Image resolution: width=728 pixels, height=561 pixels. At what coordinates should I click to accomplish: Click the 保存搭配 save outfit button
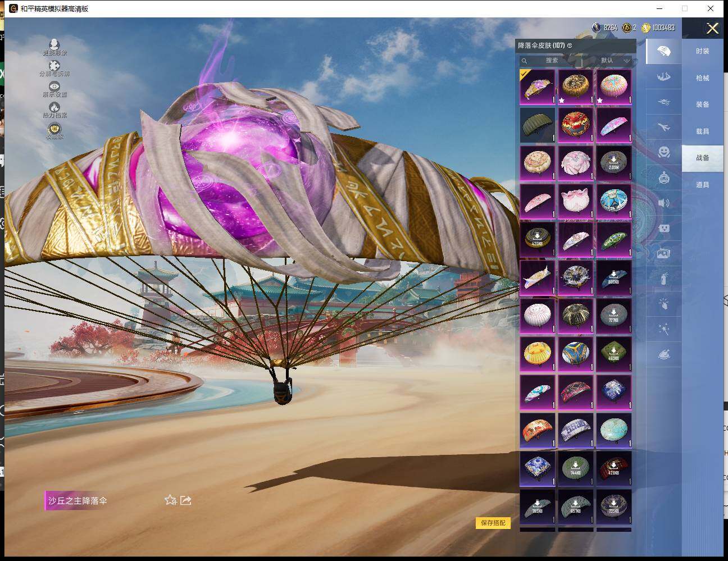(x=493, y=523)
